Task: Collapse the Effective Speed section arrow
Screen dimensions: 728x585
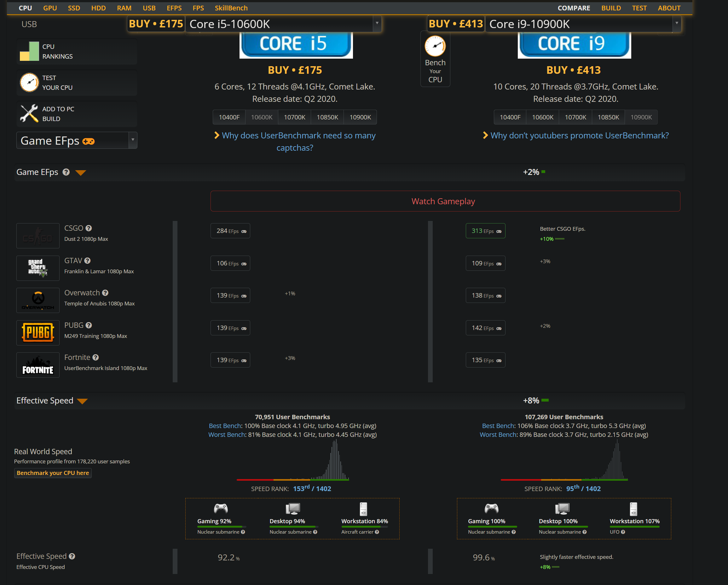Action: click(x=82, y=401)
